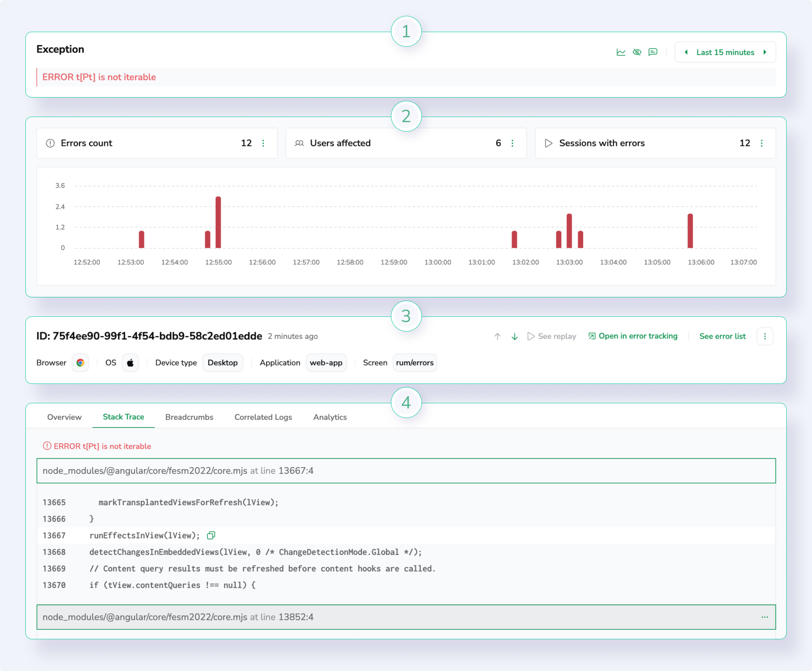The image size is (812, 671).
Task: Open Errors count options menu
Action: pyautogui.click(x=263, y=143)
